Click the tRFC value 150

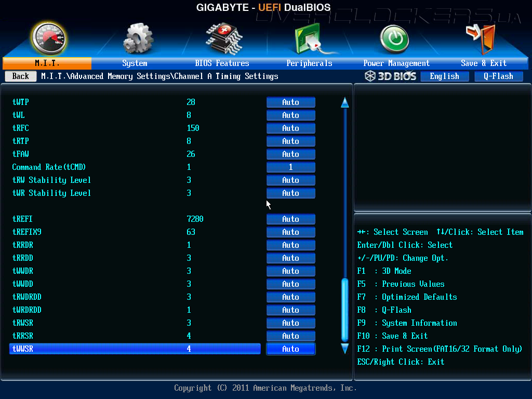tap(193, 128)
